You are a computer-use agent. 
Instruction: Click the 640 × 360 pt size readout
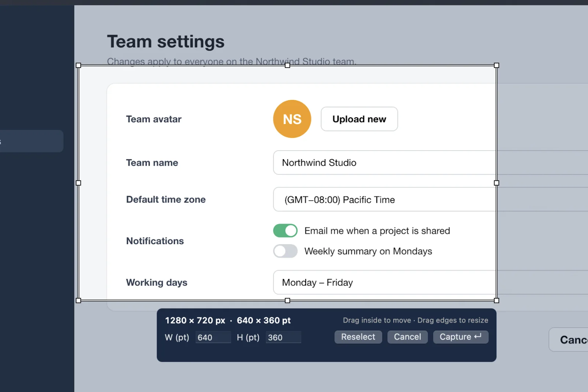point(263,320)
